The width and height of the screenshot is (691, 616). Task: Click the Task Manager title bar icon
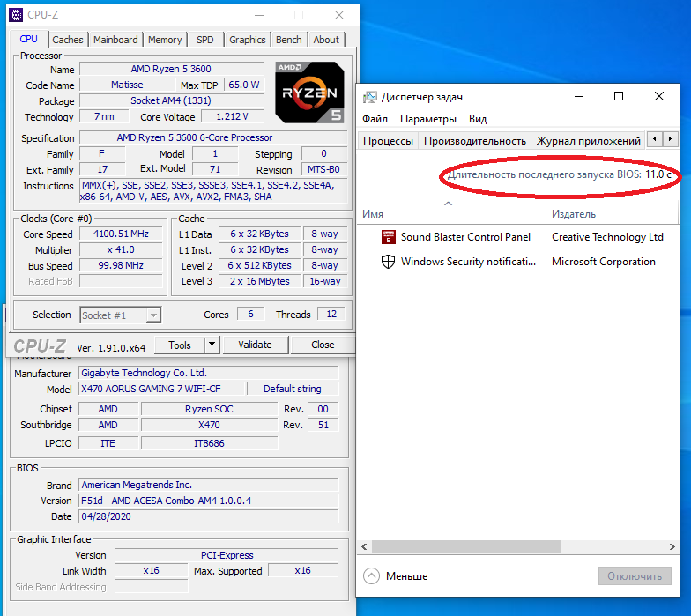tap(370, 97)
